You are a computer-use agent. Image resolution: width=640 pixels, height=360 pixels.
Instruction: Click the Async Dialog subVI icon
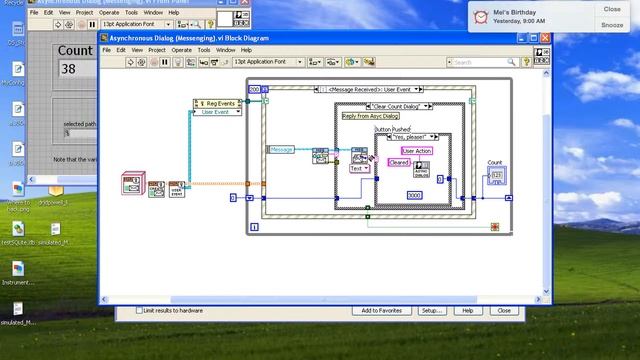[421, 169]
